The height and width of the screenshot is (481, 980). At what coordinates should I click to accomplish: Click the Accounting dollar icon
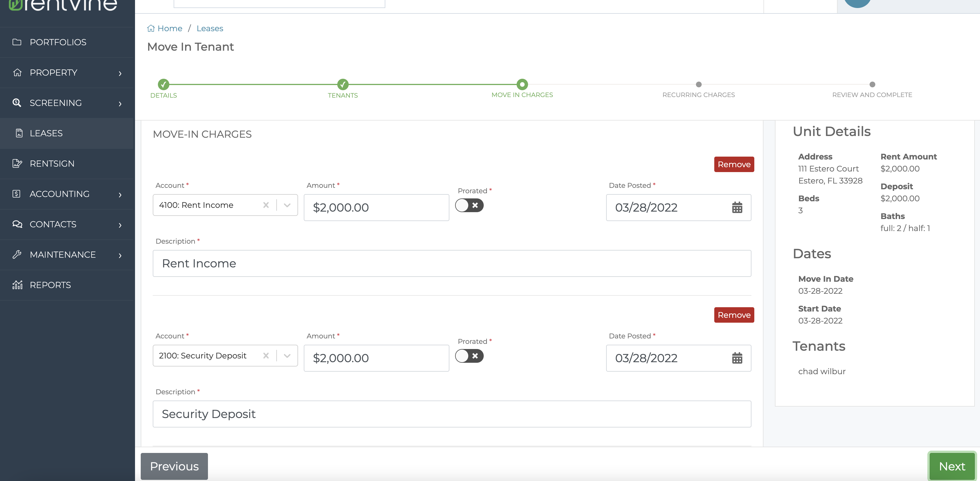tap(16, 194)
